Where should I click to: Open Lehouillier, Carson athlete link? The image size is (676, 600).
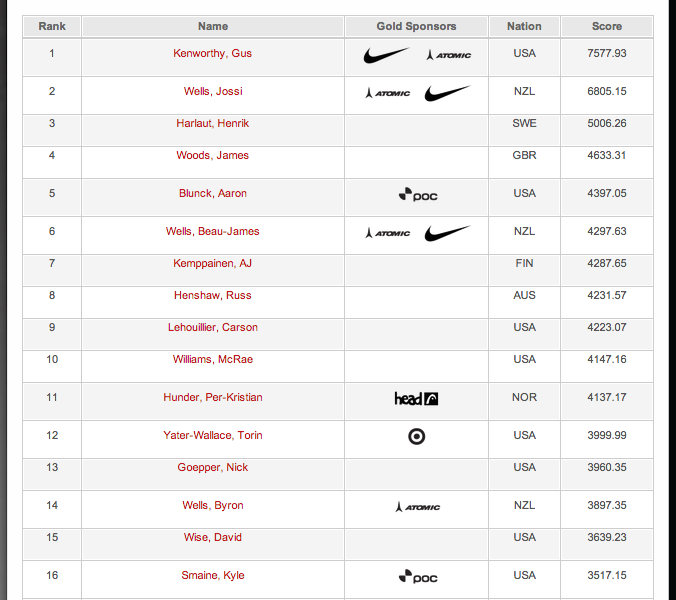point(212,327)
